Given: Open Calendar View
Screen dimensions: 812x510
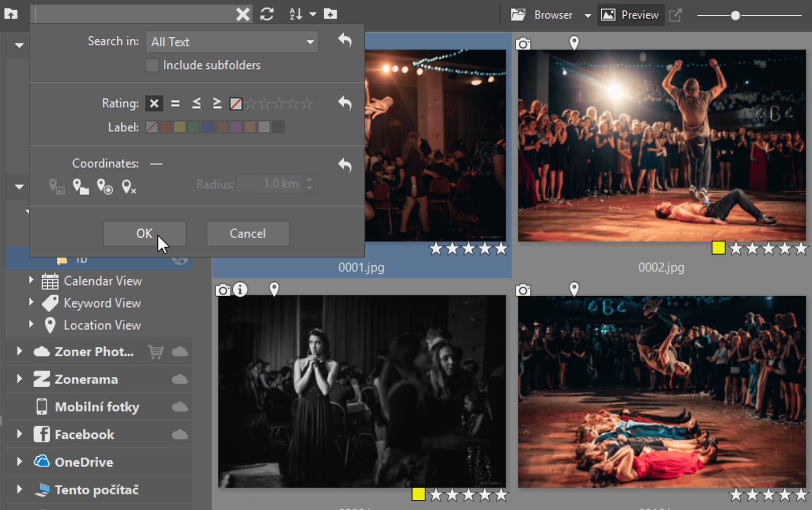Looking at the screenshot, I should 103,281.
